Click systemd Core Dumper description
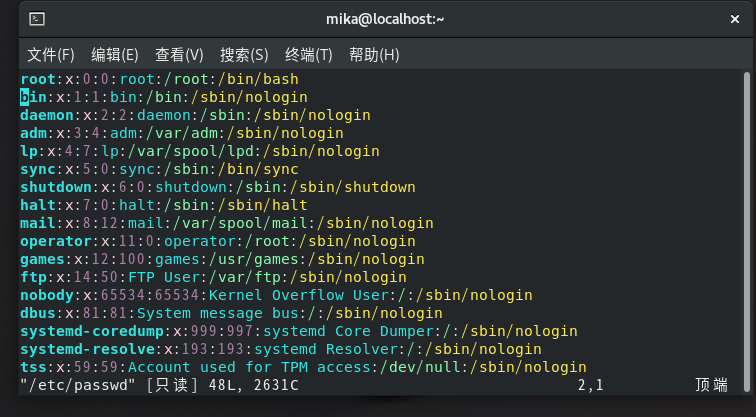 (349, 331)
